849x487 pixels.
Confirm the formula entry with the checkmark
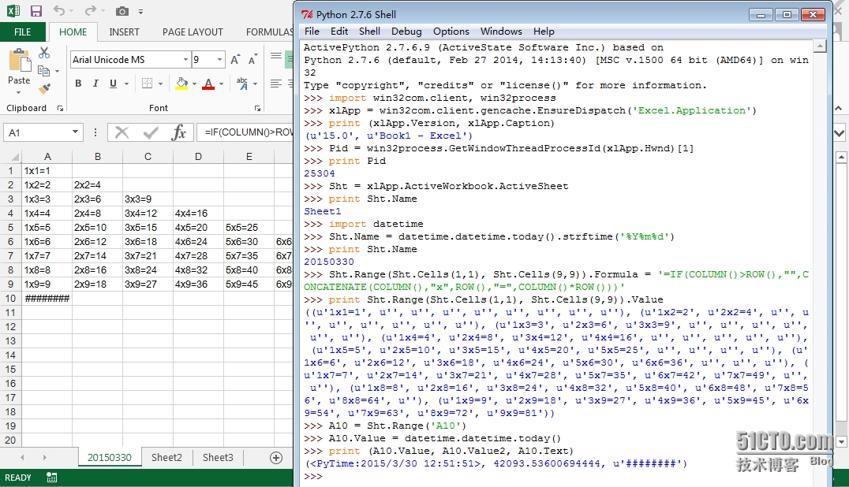(x=151, y=132)
